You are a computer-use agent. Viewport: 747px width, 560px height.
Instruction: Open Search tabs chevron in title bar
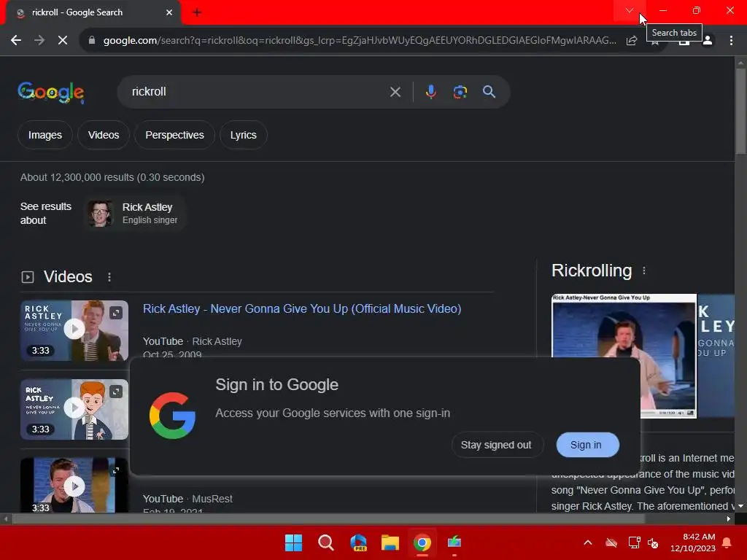coord(630,10)
